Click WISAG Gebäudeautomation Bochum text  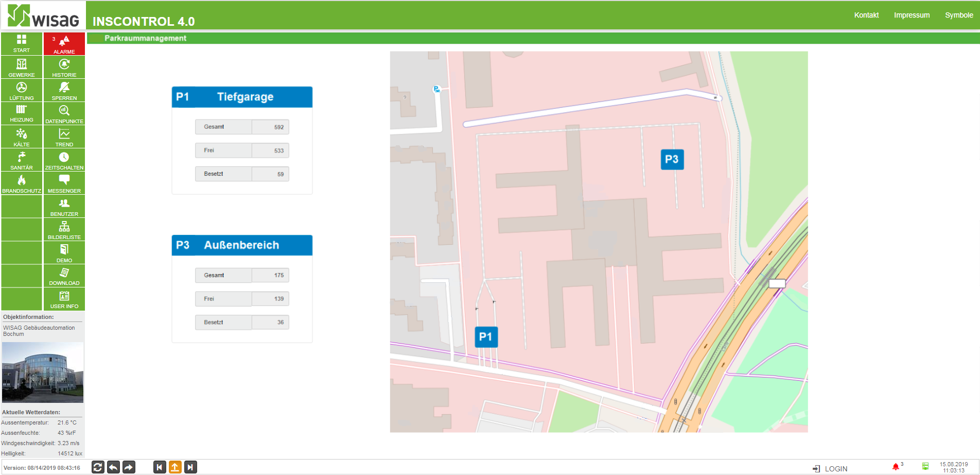pos(39,331)
